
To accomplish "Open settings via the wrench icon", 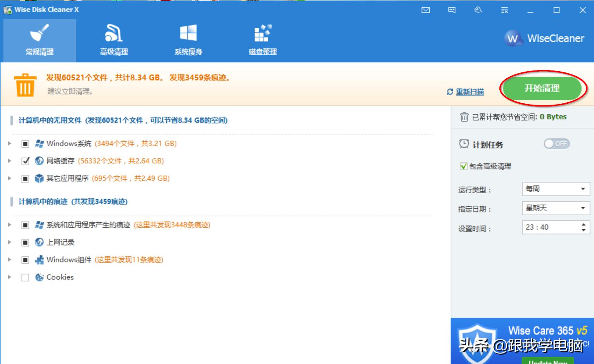I will click(x=478, y=10).
